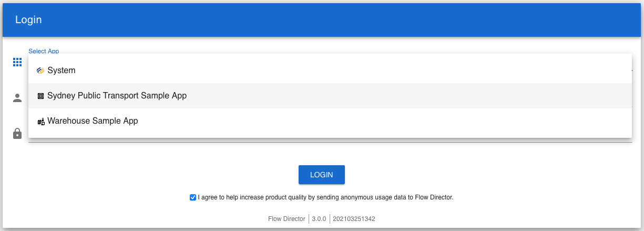Screen dimensions: 644x231
Task: Click the build number 202103251342
Action: (354, 219)
